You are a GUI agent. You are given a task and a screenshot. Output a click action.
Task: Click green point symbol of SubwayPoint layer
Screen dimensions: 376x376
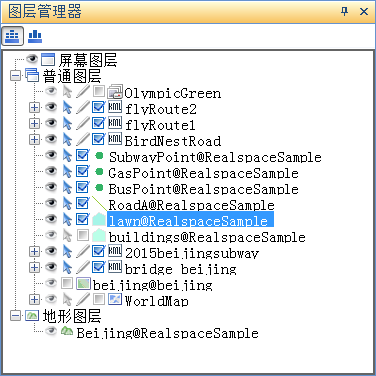pos(99,155)
